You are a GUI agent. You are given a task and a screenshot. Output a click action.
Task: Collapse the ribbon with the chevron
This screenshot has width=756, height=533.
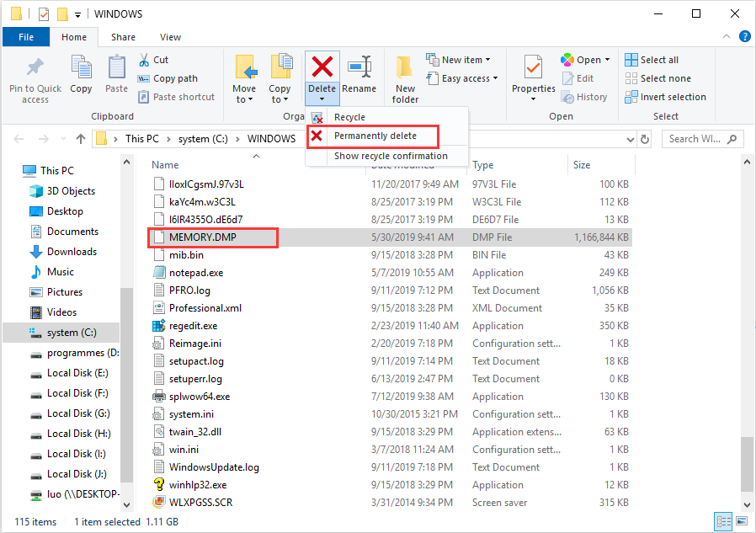click(726, 37)
